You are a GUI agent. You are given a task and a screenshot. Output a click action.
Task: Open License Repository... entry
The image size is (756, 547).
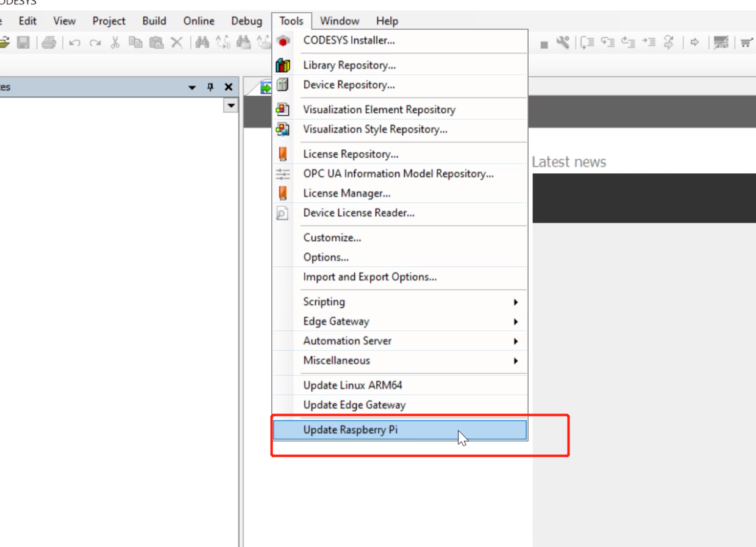click(400, 154)
